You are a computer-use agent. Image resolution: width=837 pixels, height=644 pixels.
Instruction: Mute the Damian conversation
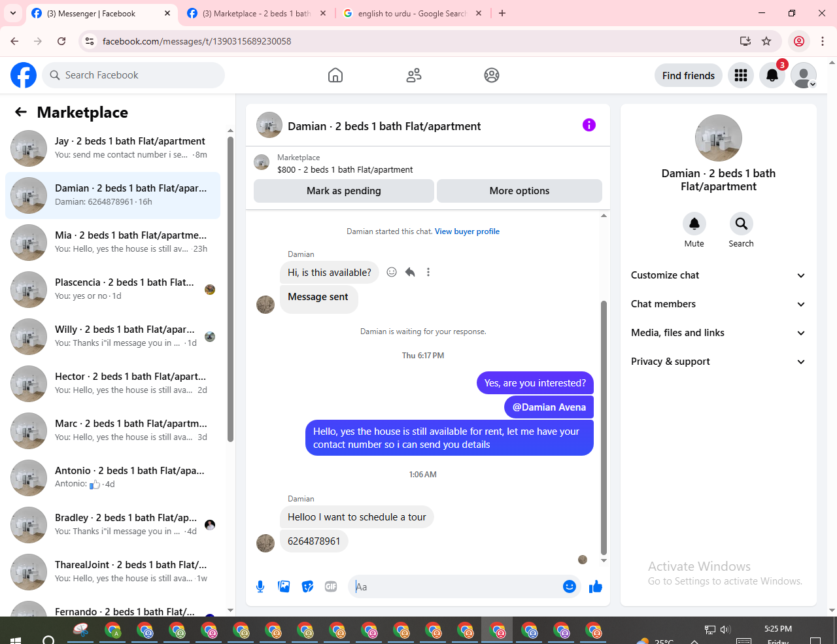(694, 224)
